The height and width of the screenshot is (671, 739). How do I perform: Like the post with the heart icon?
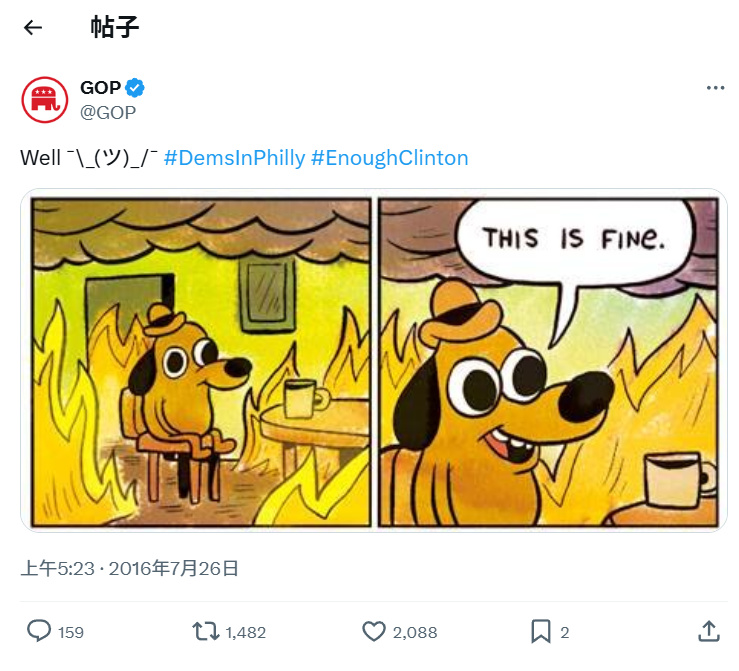[373, 631]
